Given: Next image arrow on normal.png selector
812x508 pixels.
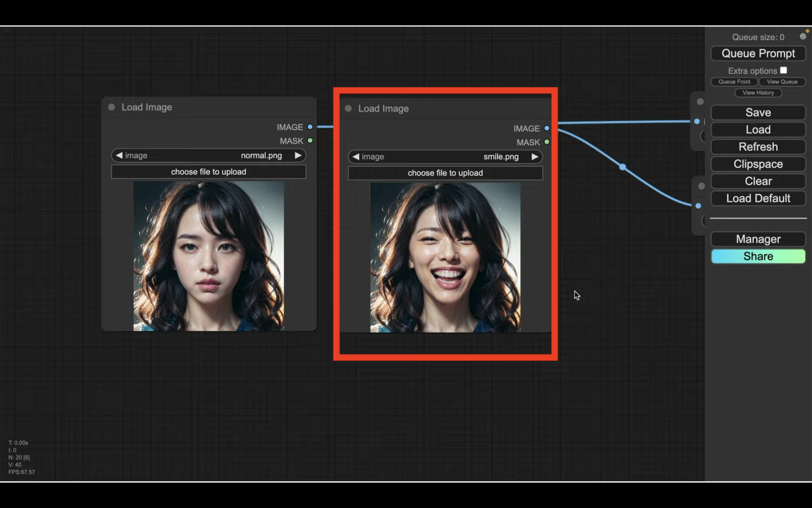Looking at the screenshot, I should coord(298,156).
